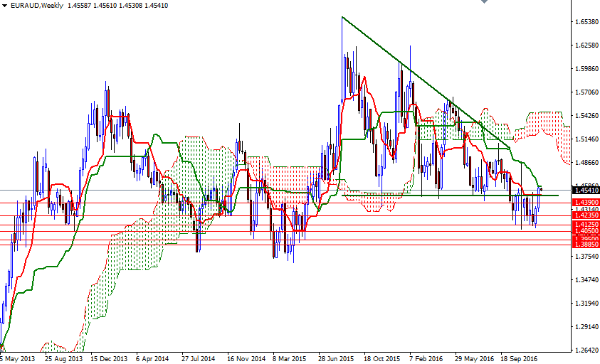Screen dimensions: 600x364
Task: Click the 1.51460 price scale value
Action: (587, 139)
